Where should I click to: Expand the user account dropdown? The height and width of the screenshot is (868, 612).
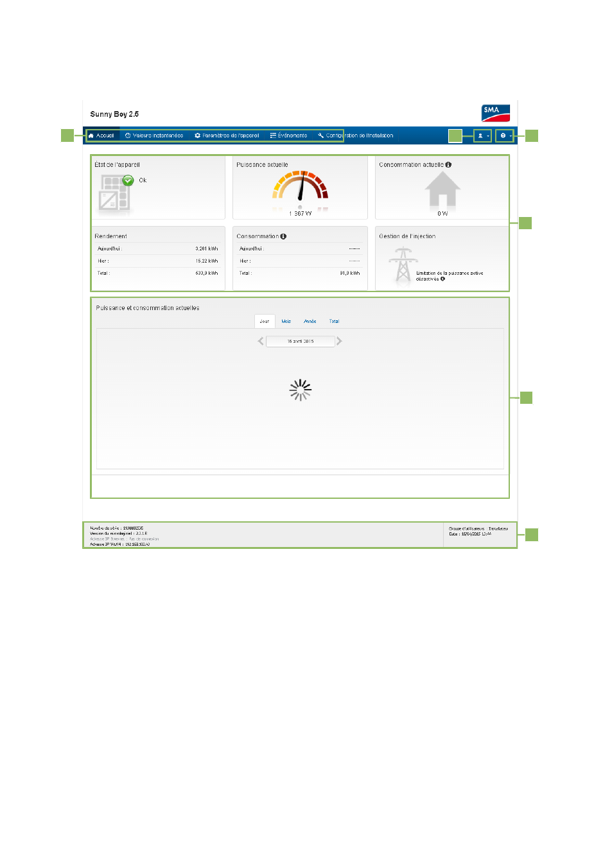click(483, 135)
